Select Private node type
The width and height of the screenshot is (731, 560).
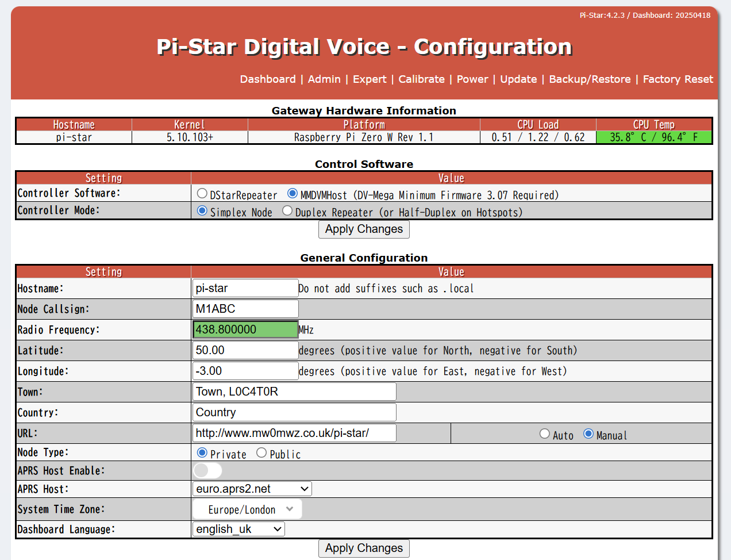click(x=202, y=452)
